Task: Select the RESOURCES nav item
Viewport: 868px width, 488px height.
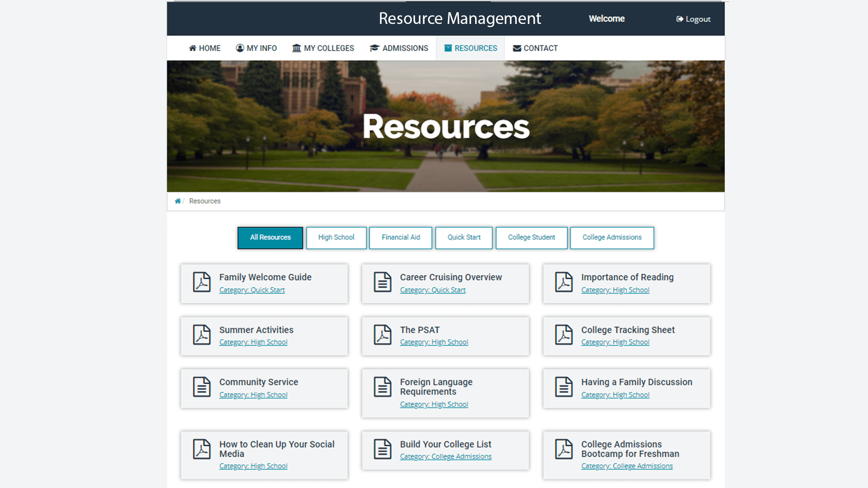Action: coord(470,48)
